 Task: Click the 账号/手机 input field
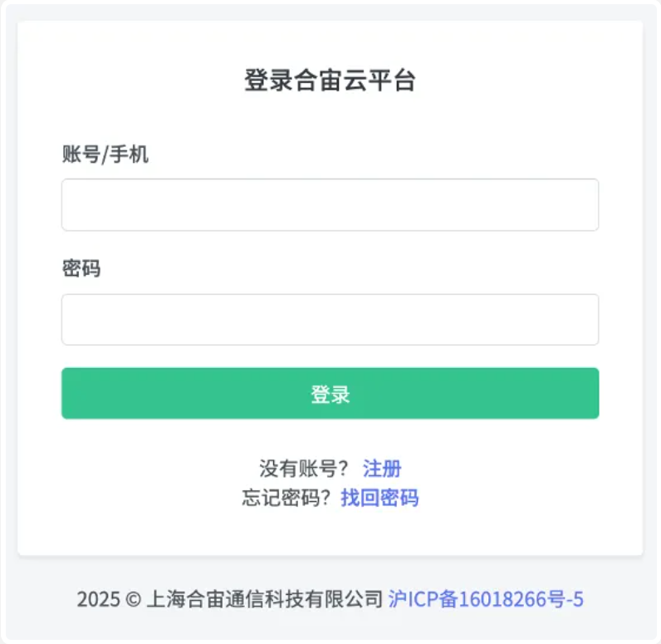[330, 204]
